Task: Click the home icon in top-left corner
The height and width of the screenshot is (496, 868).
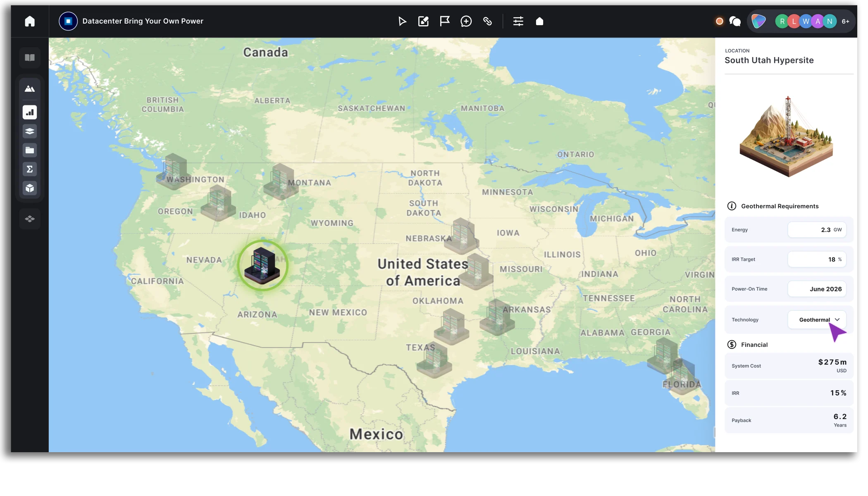Action: pyautogui.click(x=30, y=21)
